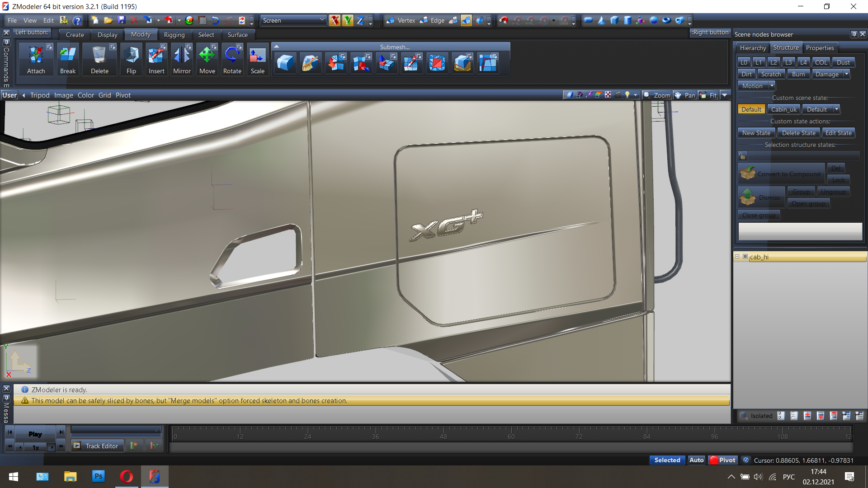The image size is (868, 488).
Task: Select the Rotate tool
Action: click(x=232, y=59)
